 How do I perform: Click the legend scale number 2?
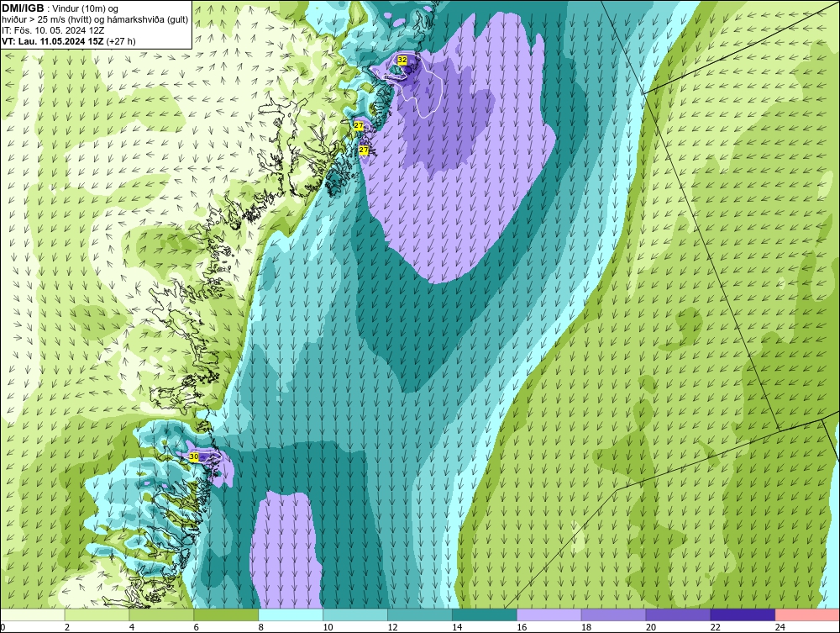[67, 627]
